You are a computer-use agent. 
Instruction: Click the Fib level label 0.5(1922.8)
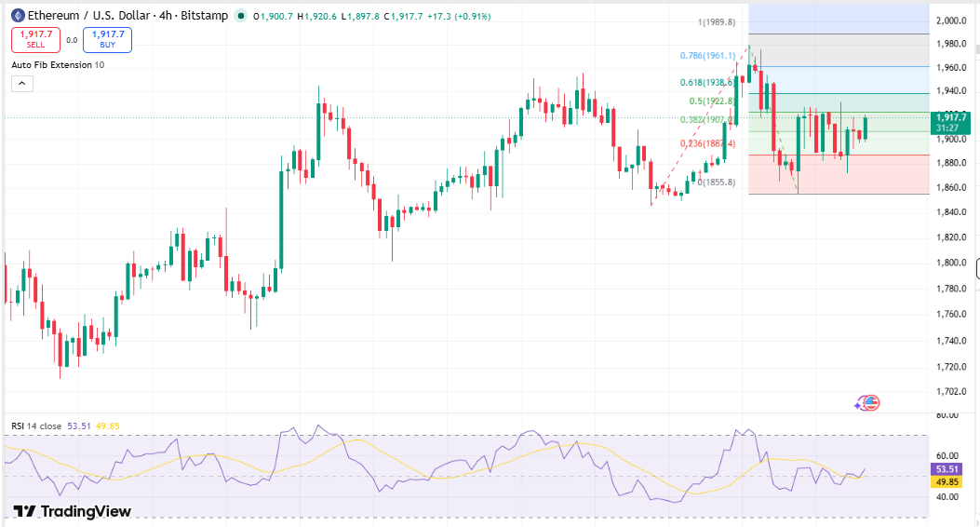pyautogui.click(x=712, y=101)
